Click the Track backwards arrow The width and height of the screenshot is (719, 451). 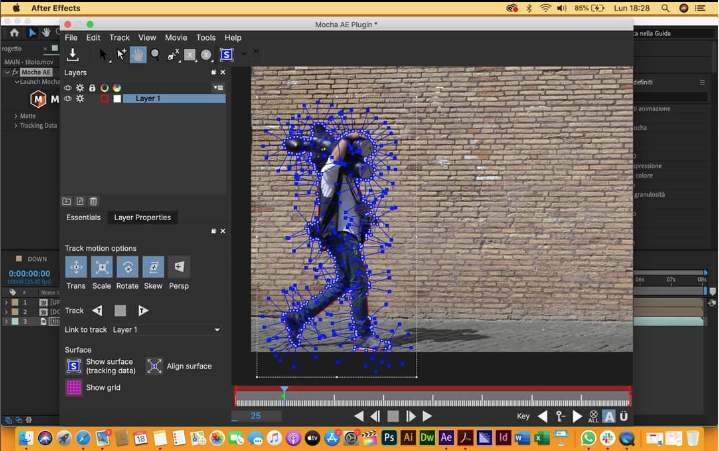pos(97,311)
